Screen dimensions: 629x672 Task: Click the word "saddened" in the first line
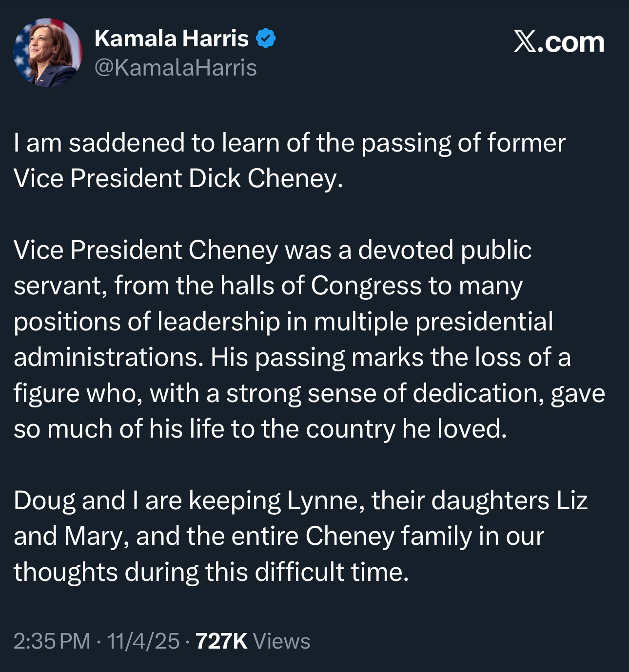pyautogui.click(x=127, y=143)
